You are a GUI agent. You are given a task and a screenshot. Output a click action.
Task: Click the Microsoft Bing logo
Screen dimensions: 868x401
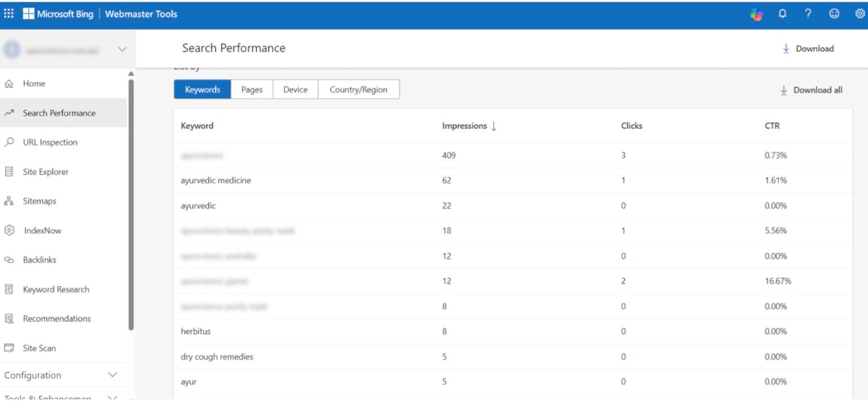[58, 14]
